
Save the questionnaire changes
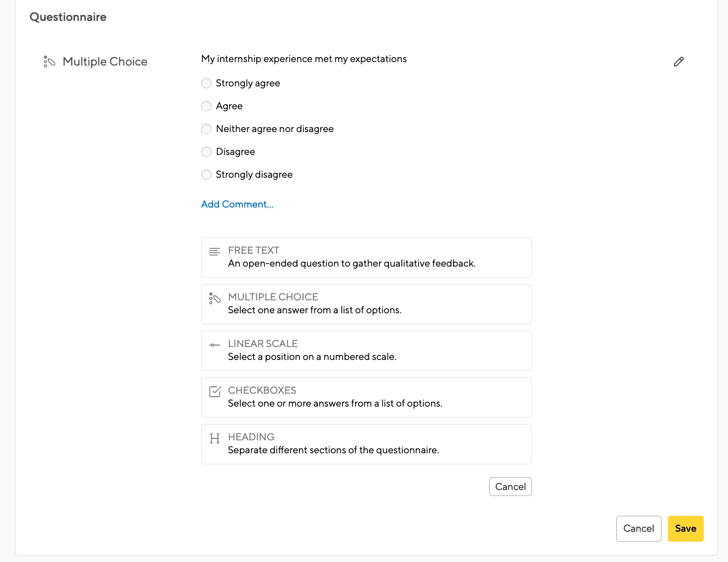tap(685, 528)
